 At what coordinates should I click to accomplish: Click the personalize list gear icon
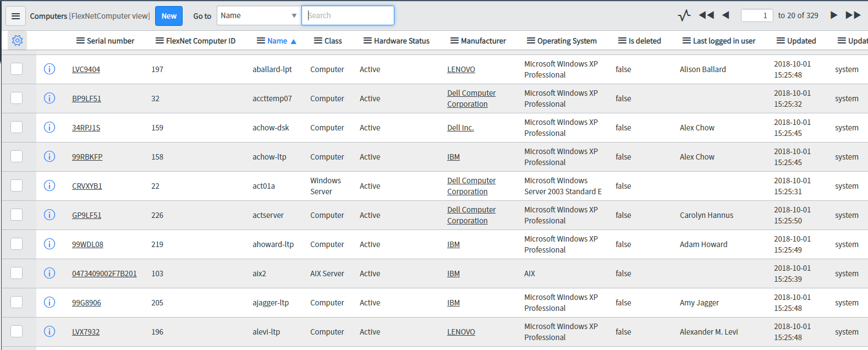pos(17,41)
